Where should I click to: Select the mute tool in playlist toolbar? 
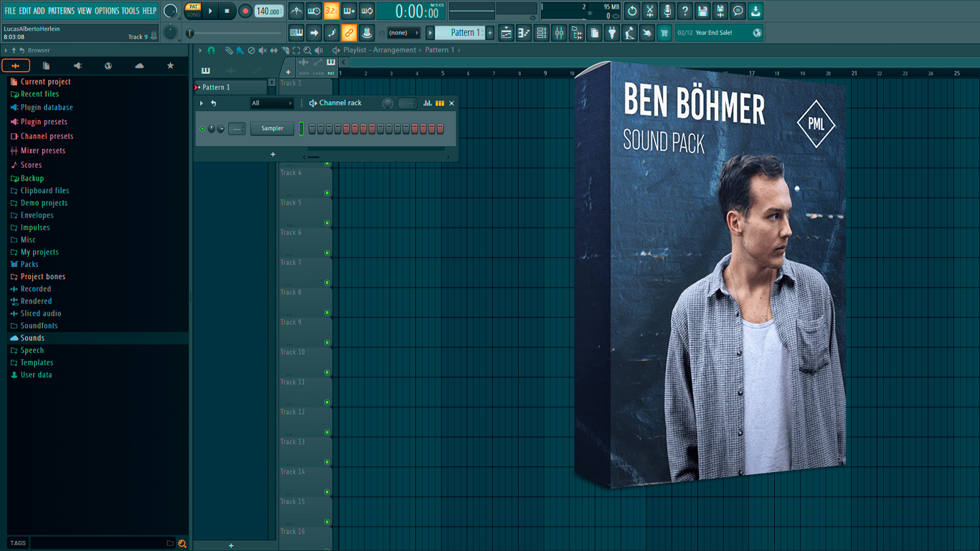pyautogui.click(x=263, y=50)
